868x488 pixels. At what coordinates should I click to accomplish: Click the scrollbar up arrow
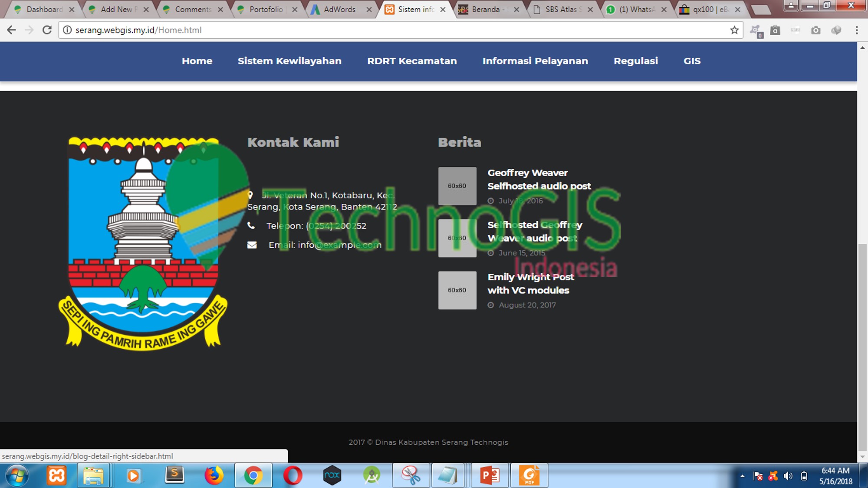click(x=862, y=48)
